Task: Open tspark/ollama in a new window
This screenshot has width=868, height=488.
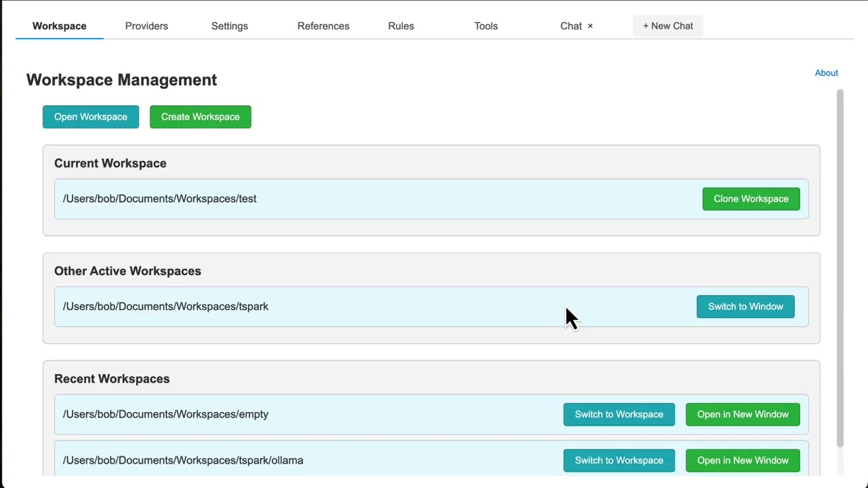Action: click(x=743, y=460)
